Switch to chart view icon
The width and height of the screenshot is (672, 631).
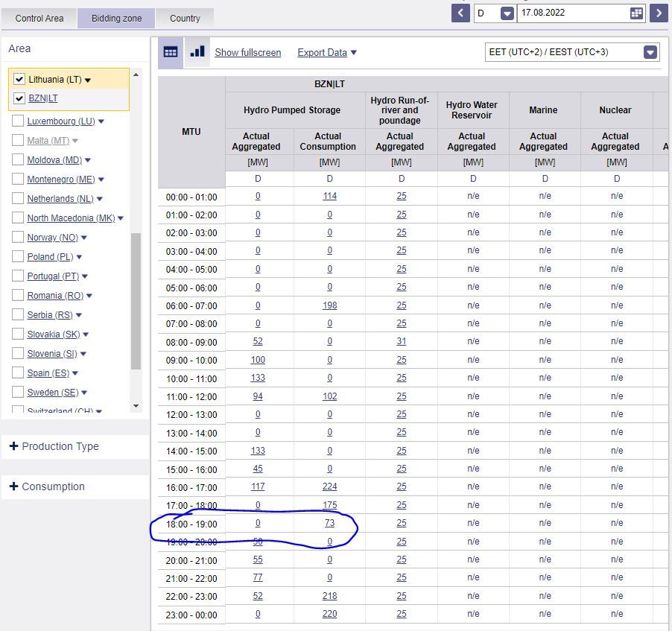pyautogui.click(x=197, y=52)
